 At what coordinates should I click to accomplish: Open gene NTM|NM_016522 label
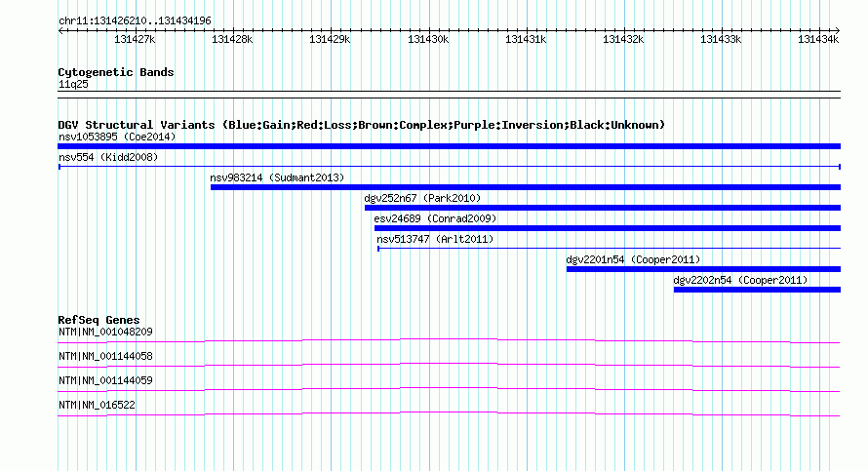[97, 405]
